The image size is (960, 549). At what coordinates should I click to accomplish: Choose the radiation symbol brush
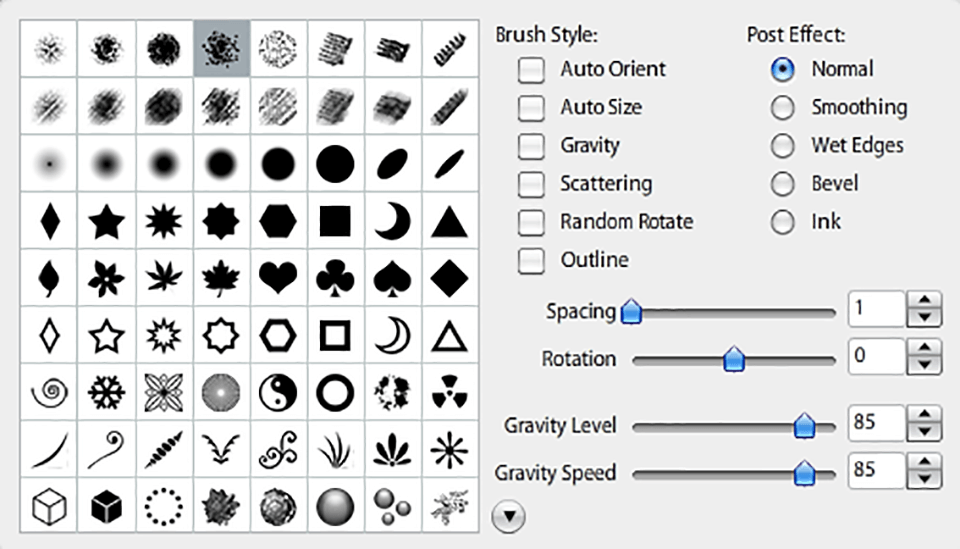click(449, 392)
